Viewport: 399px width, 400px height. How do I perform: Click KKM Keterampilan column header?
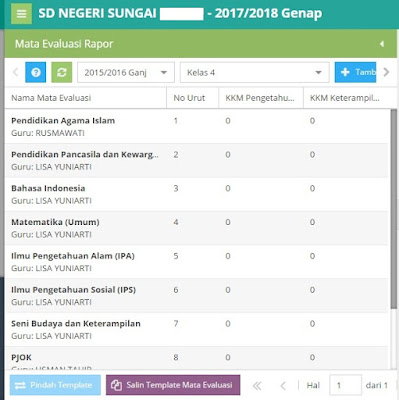pyautogui.click(x=346, y=98)
